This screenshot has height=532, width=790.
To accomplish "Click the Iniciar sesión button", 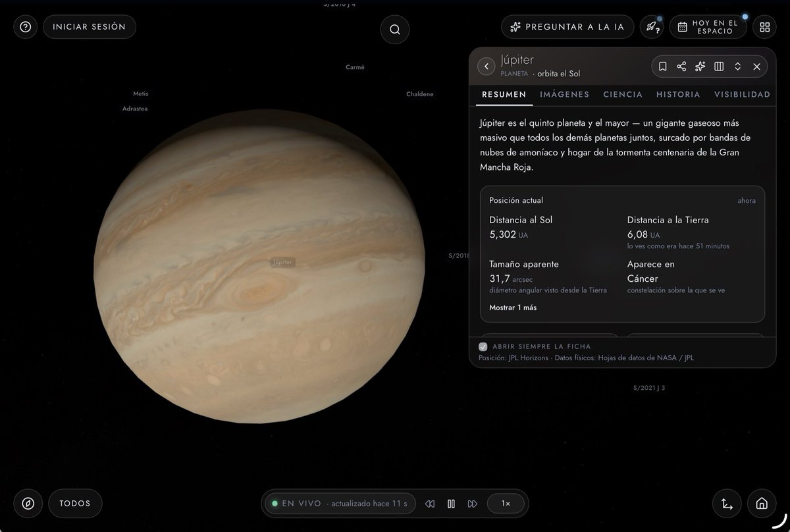I will pyautogui.click(x=90, y=27).
